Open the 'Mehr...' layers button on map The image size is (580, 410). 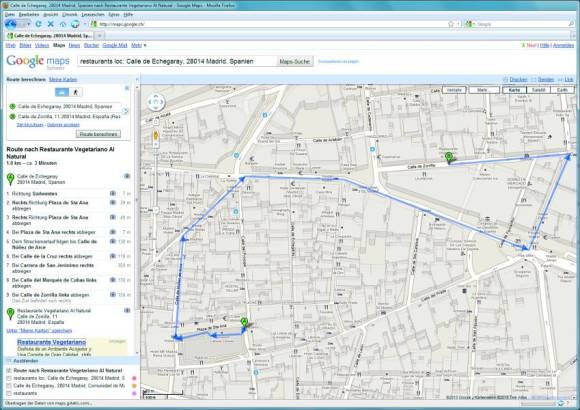tap(484, 90)
